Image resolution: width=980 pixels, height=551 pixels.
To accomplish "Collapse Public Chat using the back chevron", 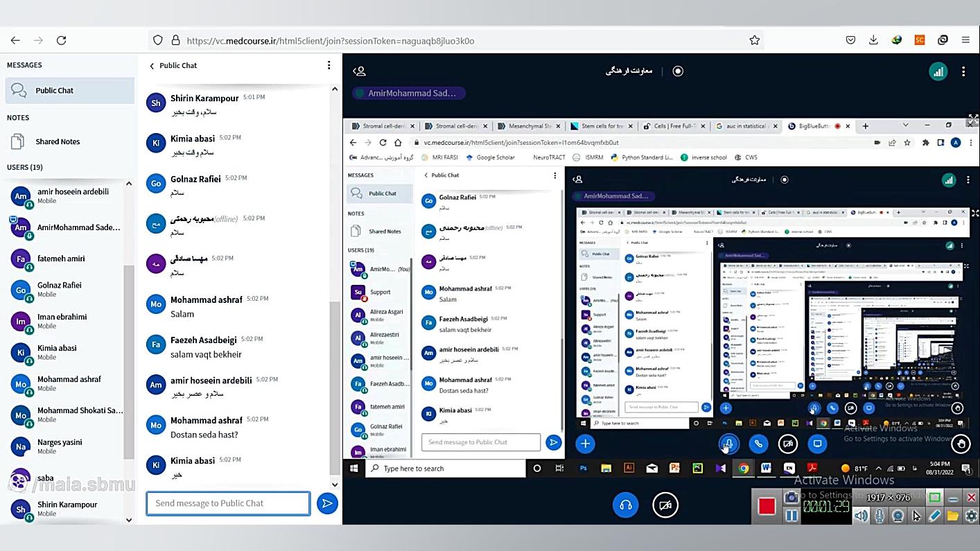I will pyautogui.click(x=152, y=65).
